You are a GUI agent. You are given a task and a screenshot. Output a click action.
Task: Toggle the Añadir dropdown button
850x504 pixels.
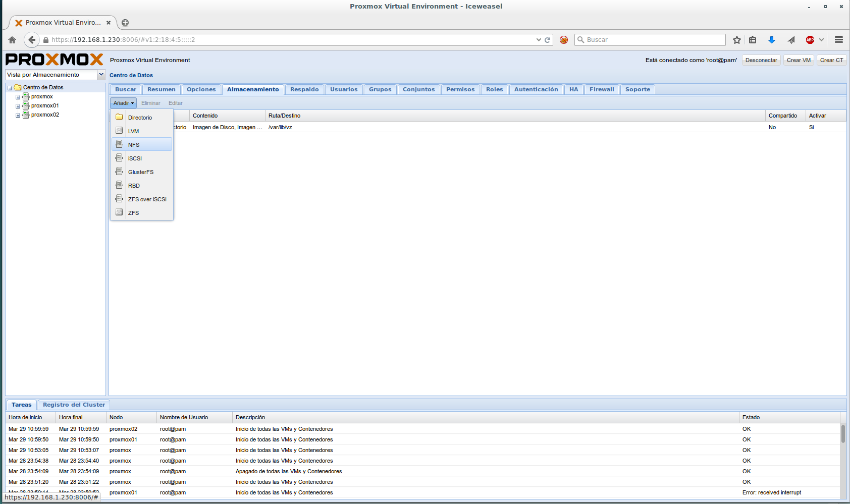click(123, 103)
